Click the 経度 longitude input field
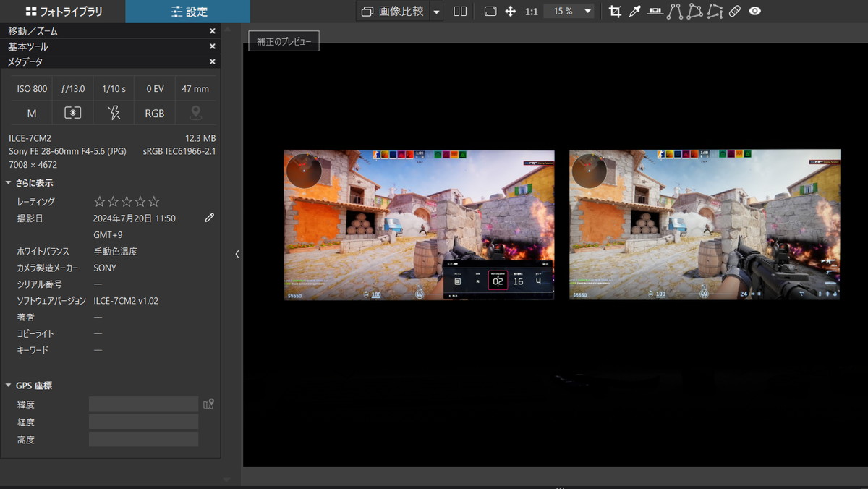This screenshot has height=489, width=868. tap(143, 422)
